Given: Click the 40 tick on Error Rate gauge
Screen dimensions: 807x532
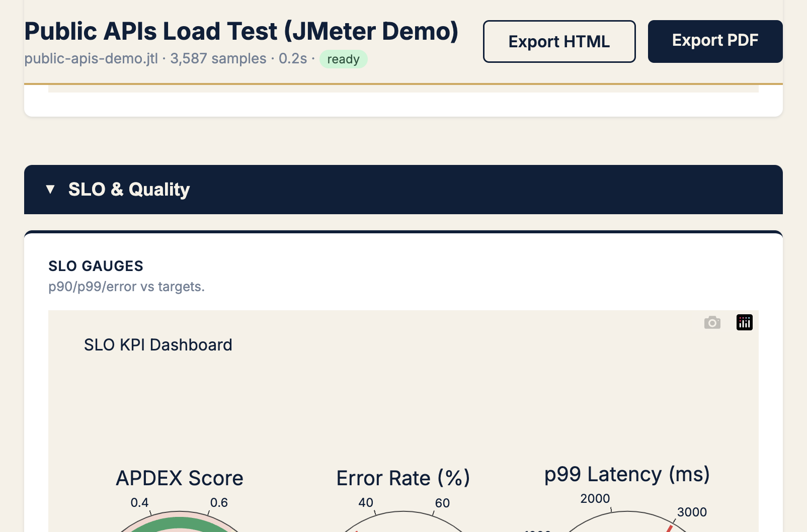Looking at the screenshot, I should coord(366,502).
